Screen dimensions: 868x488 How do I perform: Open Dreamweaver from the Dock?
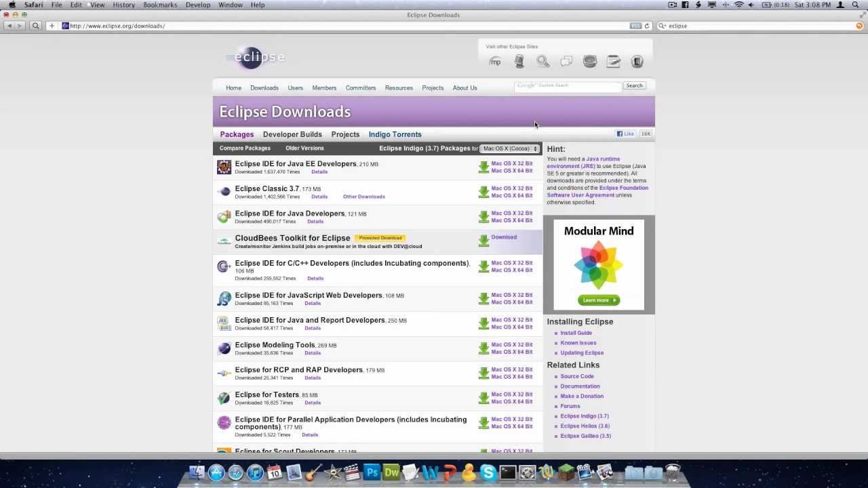391,472
